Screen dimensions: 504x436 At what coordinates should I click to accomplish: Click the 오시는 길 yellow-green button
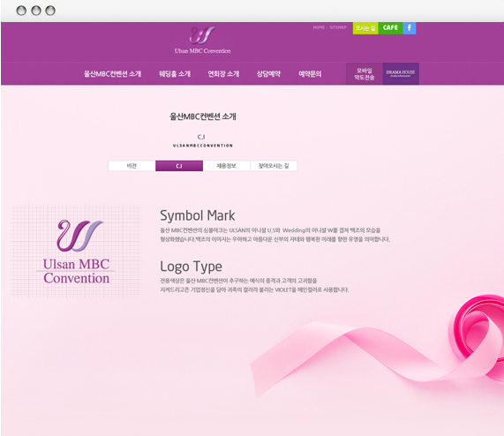365,28
